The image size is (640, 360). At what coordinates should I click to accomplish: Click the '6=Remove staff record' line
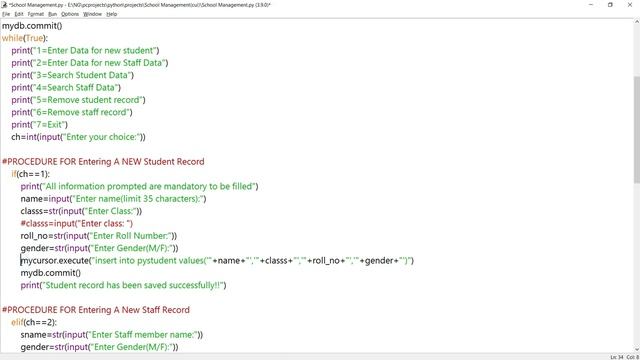(x=72, y=112)
